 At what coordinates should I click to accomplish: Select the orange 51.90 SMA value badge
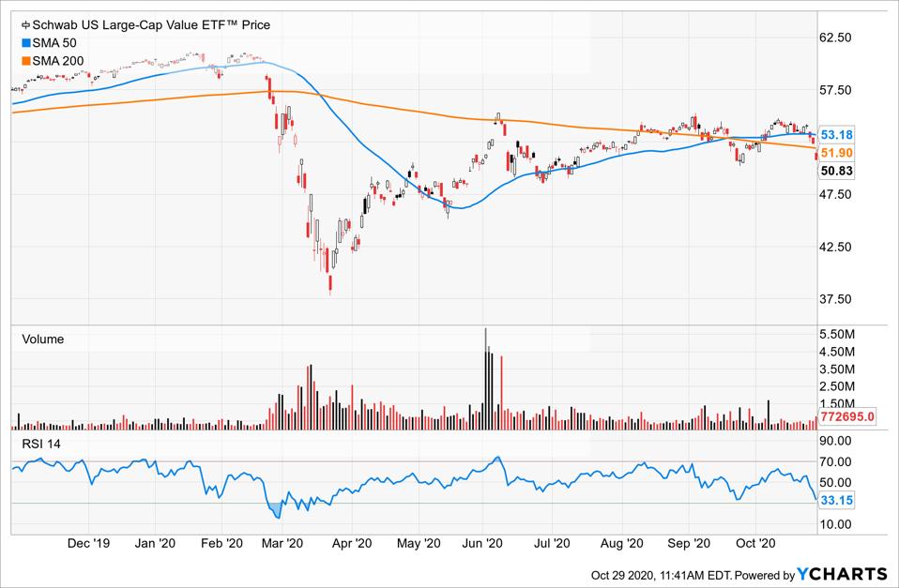[x=838, y=151]
